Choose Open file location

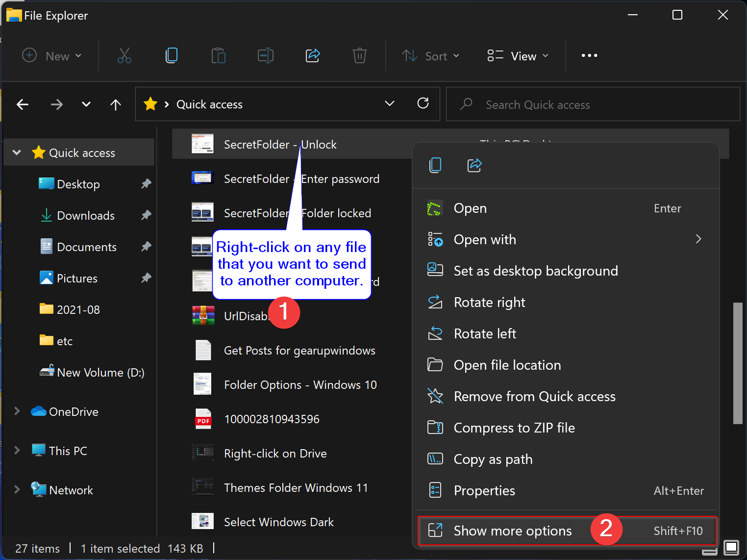(x=566, y=365)
